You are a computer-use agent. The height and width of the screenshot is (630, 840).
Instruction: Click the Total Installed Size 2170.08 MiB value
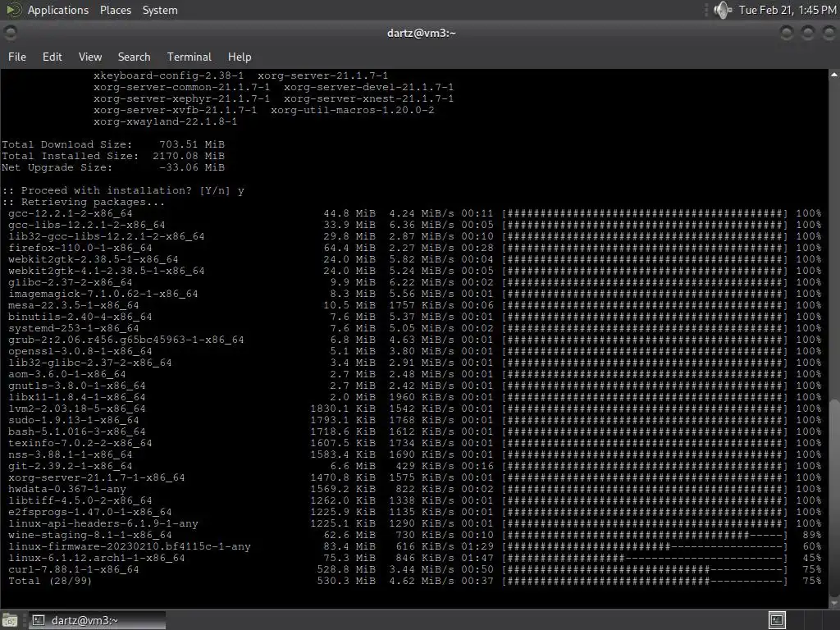[x=189, y=156]
